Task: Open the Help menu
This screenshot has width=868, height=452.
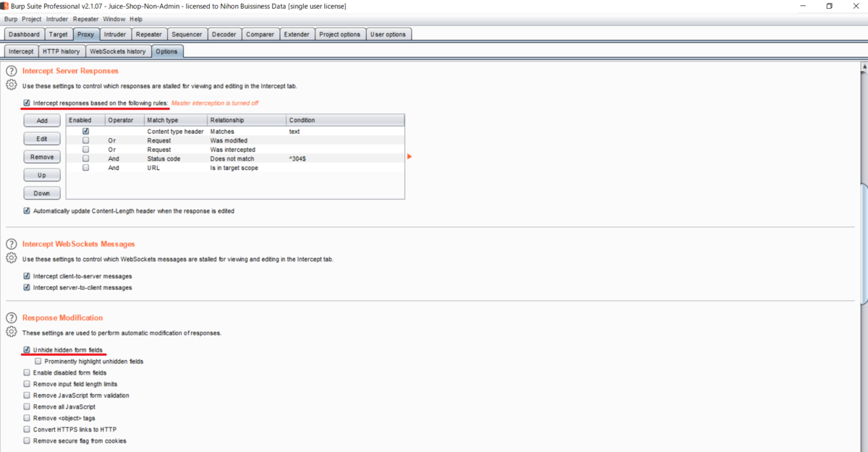Action: pyautogui.click(x=136, y=19)
